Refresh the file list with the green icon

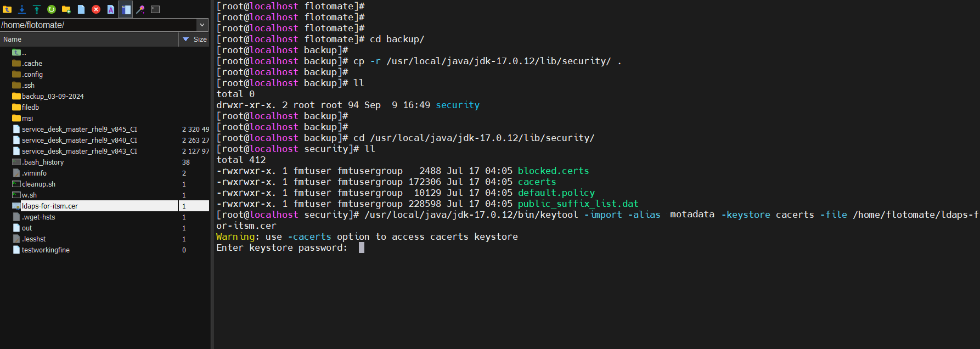(52, 9)
